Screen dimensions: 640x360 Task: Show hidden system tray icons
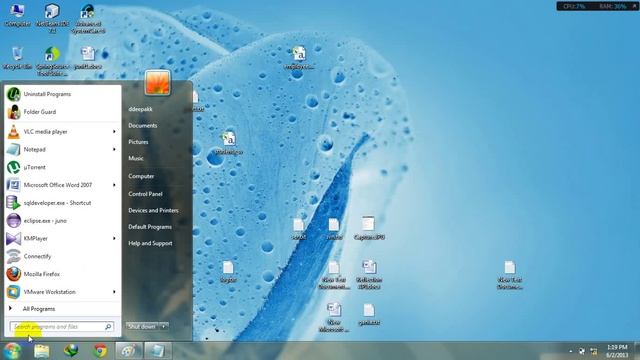tap(571, 351)
